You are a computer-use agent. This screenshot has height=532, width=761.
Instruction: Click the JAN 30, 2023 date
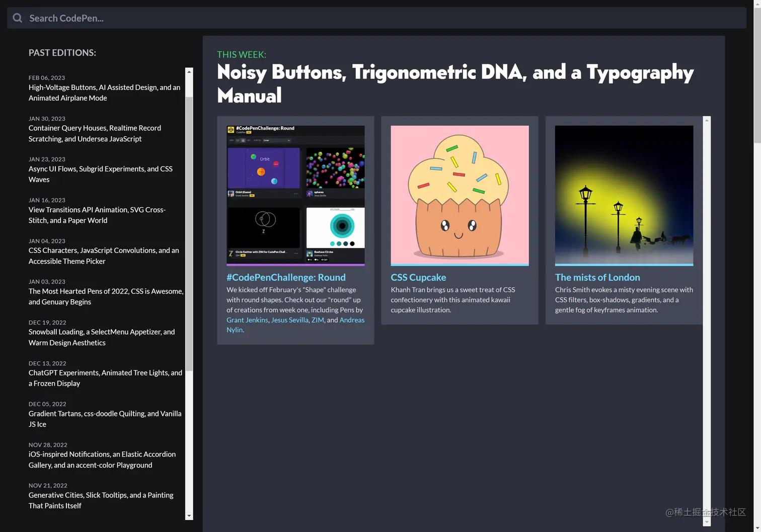click(x=47, y=119)
